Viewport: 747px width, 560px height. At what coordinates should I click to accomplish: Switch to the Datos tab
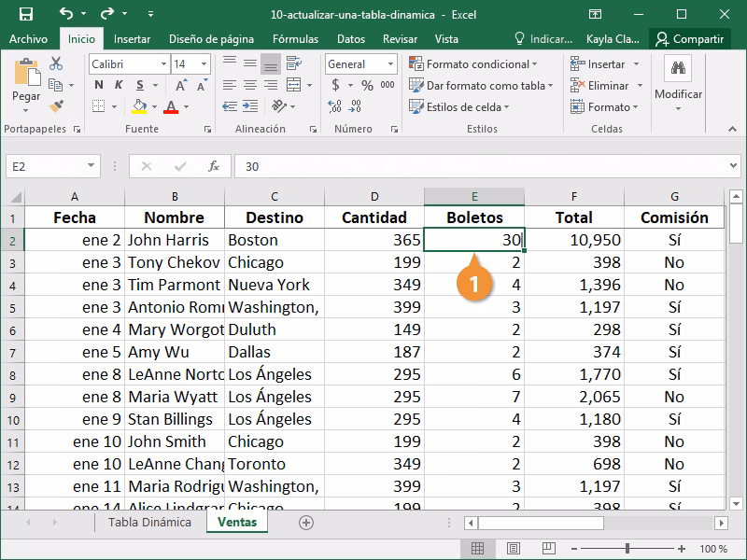[x=351, y=39]
